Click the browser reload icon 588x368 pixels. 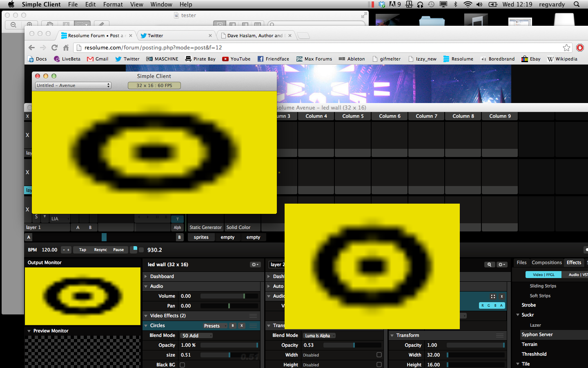pyautogui.click(x=54, y=48)
